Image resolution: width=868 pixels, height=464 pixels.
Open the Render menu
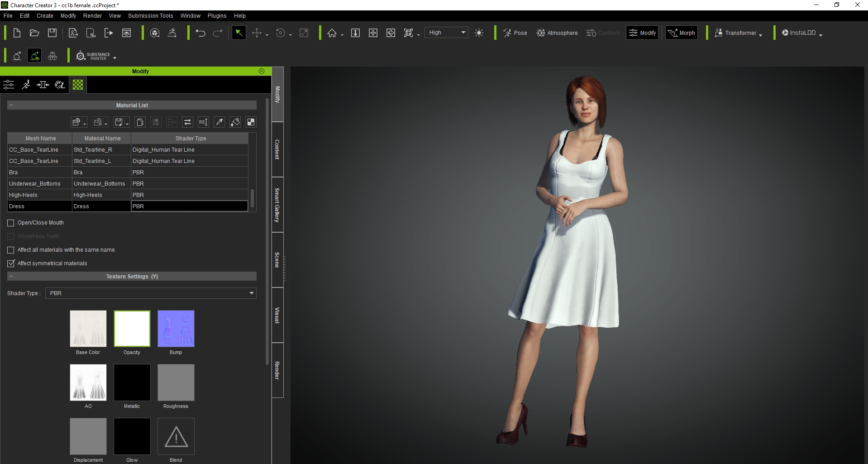pyautogui.click(x=92, y=15)
